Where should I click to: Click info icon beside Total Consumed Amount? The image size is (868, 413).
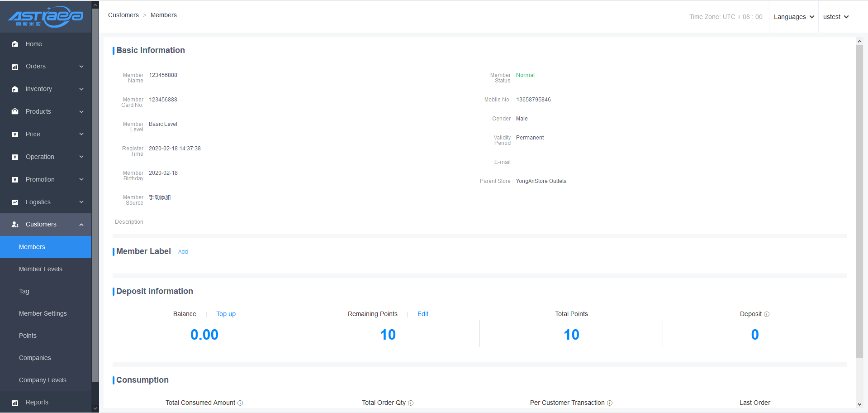[240, 403]
